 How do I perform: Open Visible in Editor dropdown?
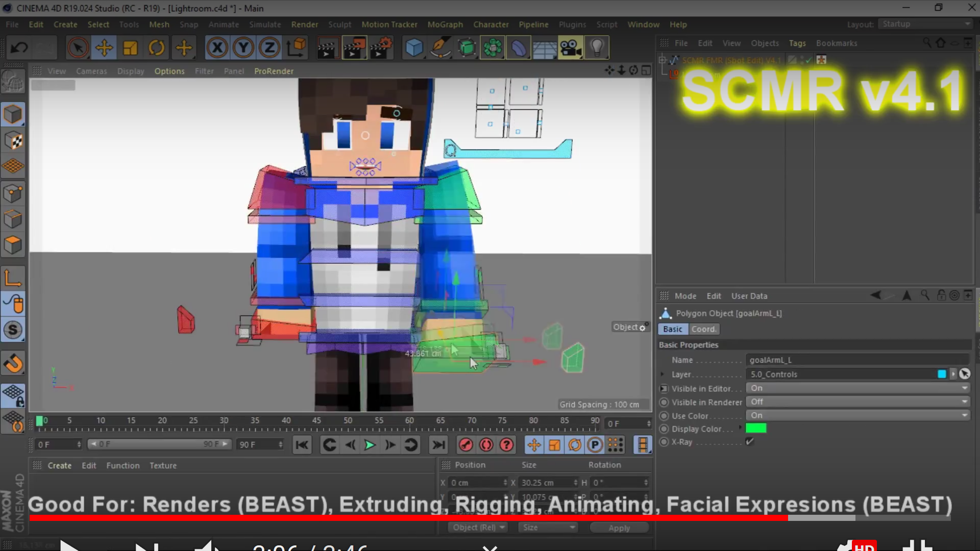tap(857, 388)
